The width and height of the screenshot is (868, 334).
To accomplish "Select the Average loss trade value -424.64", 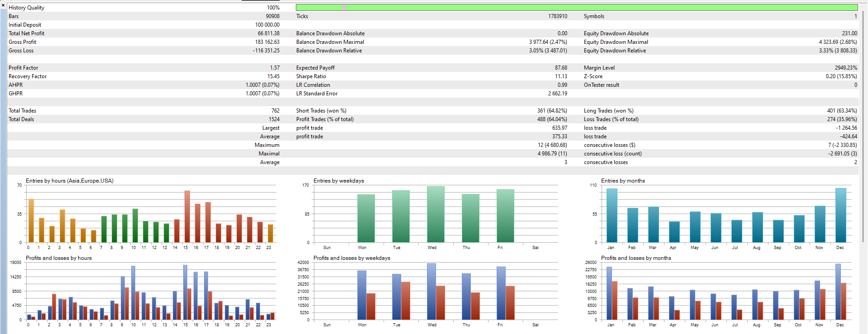I will [848, 136].
